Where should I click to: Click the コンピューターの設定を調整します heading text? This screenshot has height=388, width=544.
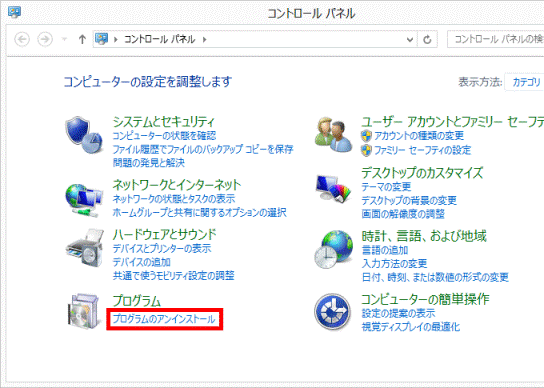(x=147, y=82)
